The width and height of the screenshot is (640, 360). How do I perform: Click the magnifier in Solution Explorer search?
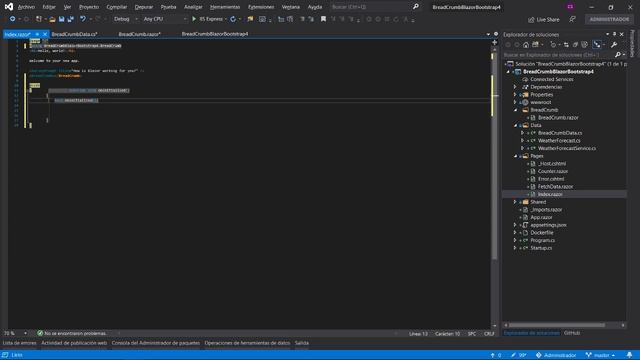(618, 55)
